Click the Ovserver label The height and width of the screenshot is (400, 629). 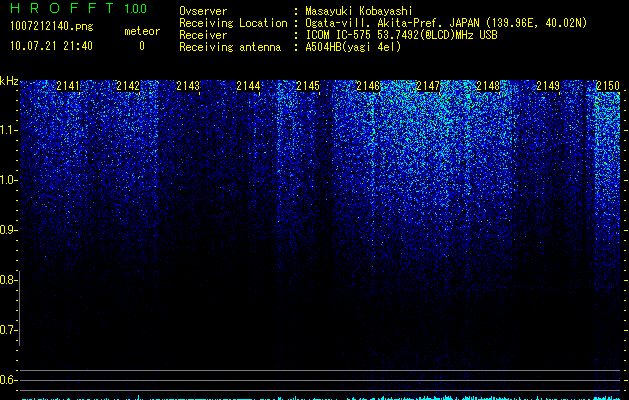[x=203, y=11]
